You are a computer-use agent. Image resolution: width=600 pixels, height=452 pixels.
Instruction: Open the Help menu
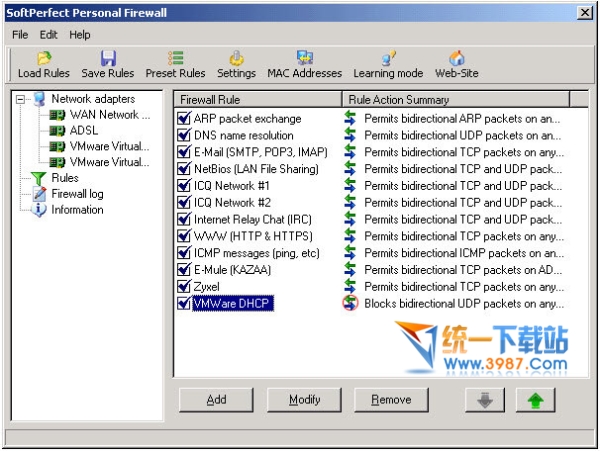point(80,35)
